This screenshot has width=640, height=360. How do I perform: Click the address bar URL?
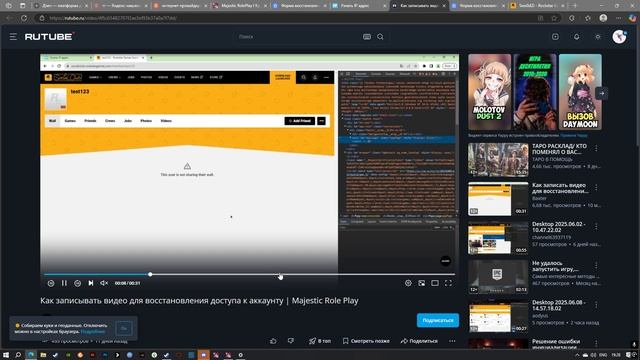[x=113, y=18]
